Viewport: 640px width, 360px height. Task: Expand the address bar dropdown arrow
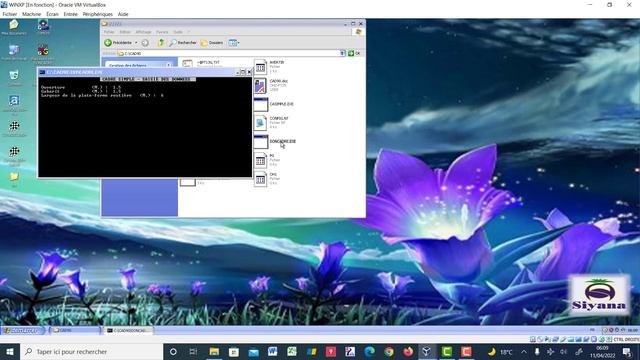click(342, 53)
